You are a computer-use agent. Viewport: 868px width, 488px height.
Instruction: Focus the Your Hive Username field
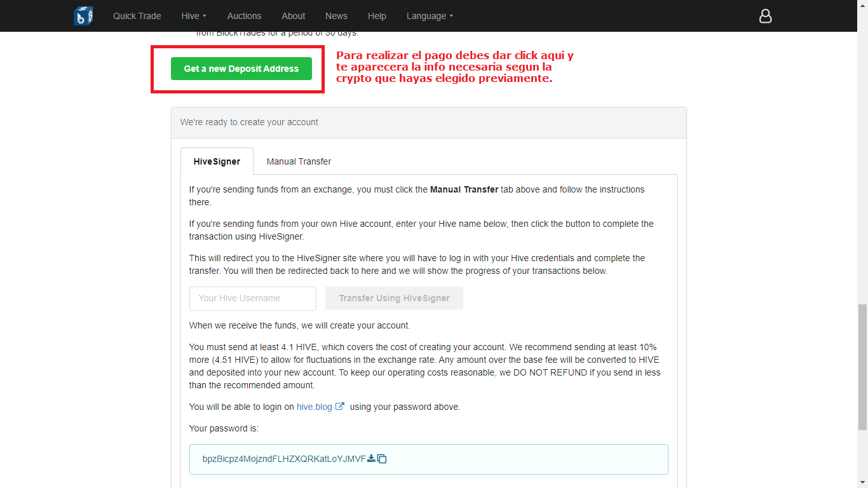(x=253, y=298)
